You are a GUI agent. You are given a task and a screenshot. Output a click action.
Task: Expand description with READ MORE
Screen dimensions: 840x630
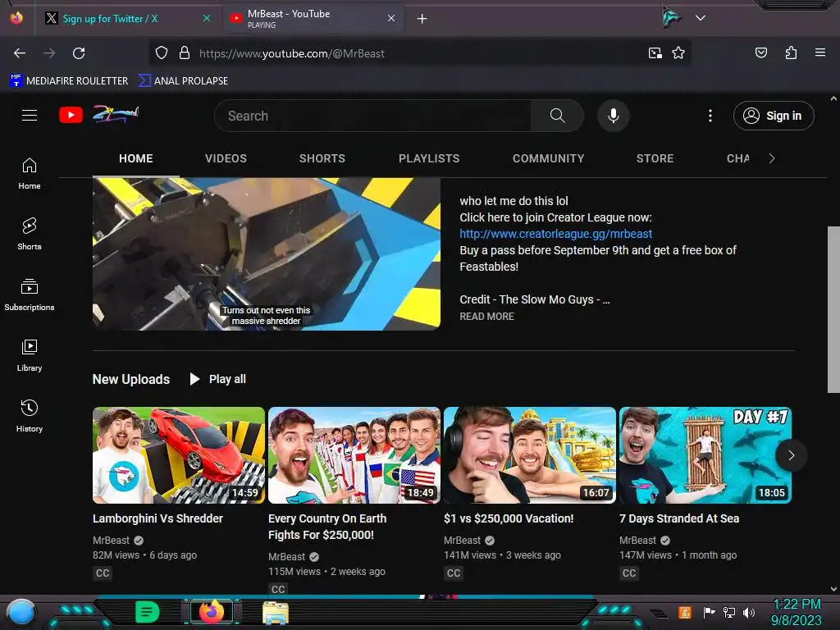pyautogui.click(x=486, y=316)
